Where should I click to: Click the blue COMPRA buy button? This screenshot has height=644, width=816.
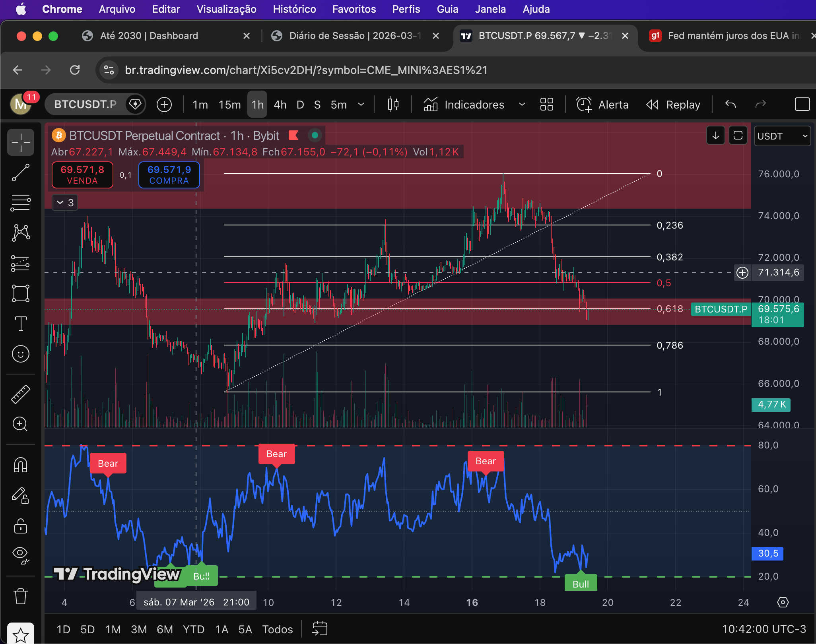point(169,175)
